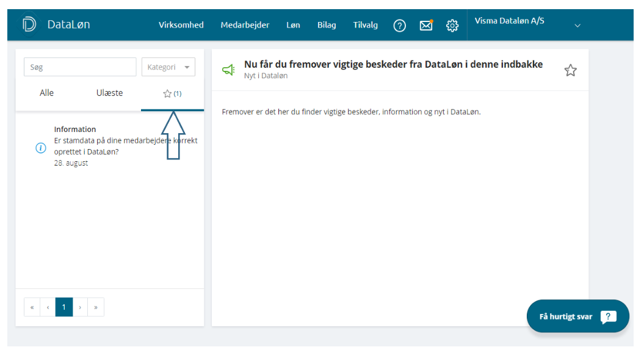Click the Søg search field
This screenshot has height=358, width=644.
80,67
